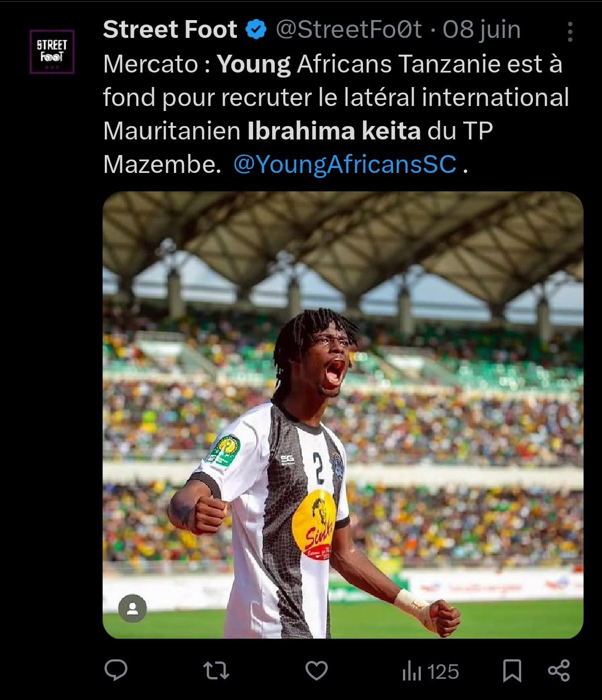Tap the blue verified badge
The image size is (602, 700).
[x=256, y=30]
